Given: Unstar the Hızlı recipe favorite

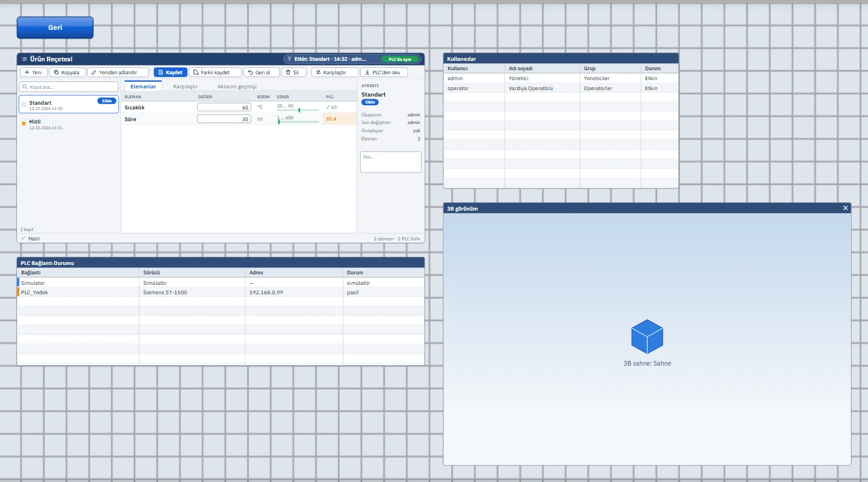Looking at the screenshot, I should pos(24,123).
